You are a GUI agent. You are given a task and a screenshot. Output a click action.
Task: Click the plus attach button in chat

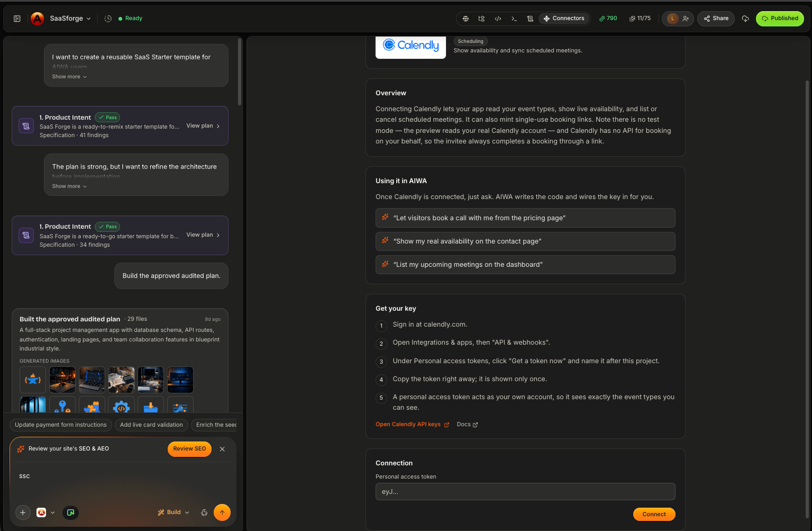tap(23, 512)
